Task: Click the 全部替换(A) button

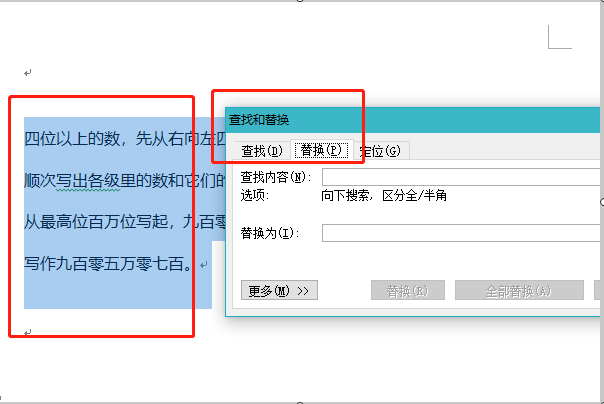Action: click(519, 290)
